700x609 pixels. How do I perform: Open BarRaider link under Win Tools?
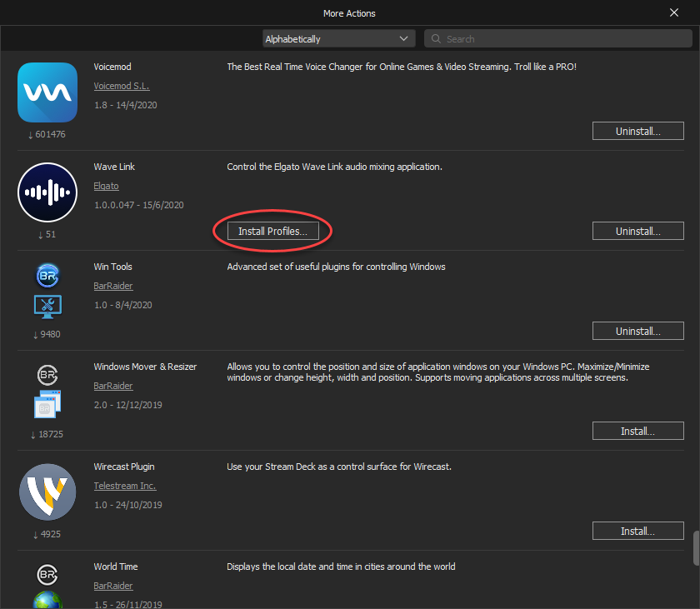point(113,286)
